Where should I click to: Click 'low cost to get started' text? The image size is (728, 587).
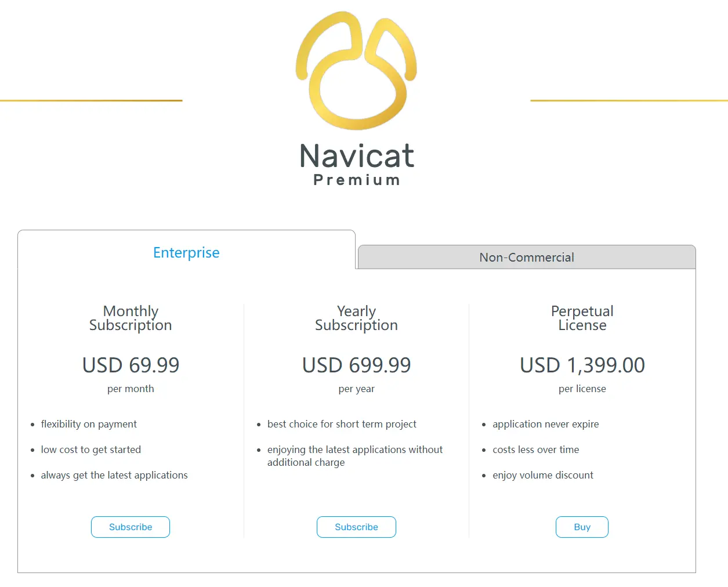point(91,450)
